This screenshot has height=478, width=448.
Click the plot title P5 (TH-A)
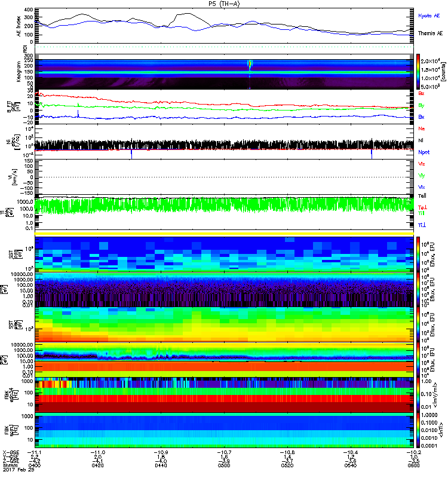[225, 4]
